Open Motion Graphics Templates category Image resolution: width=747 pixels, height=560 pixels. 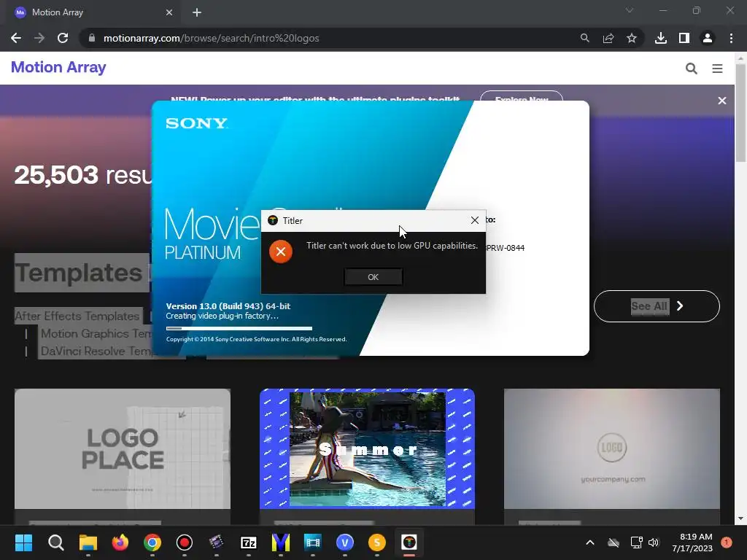click(96, 333)
